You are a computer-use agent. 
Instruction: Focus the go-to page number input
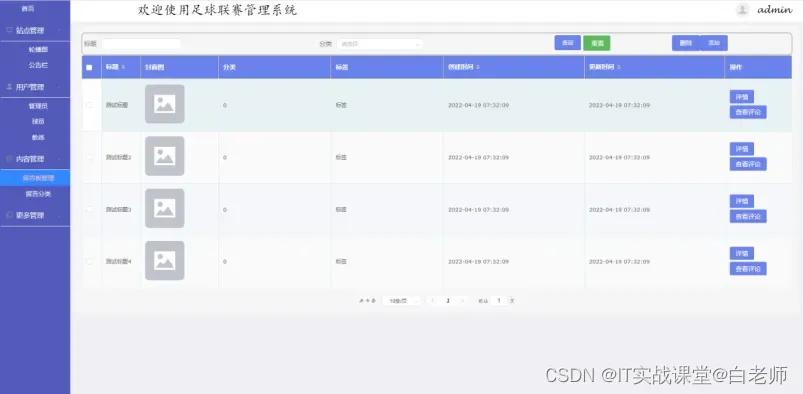point(499,301)
